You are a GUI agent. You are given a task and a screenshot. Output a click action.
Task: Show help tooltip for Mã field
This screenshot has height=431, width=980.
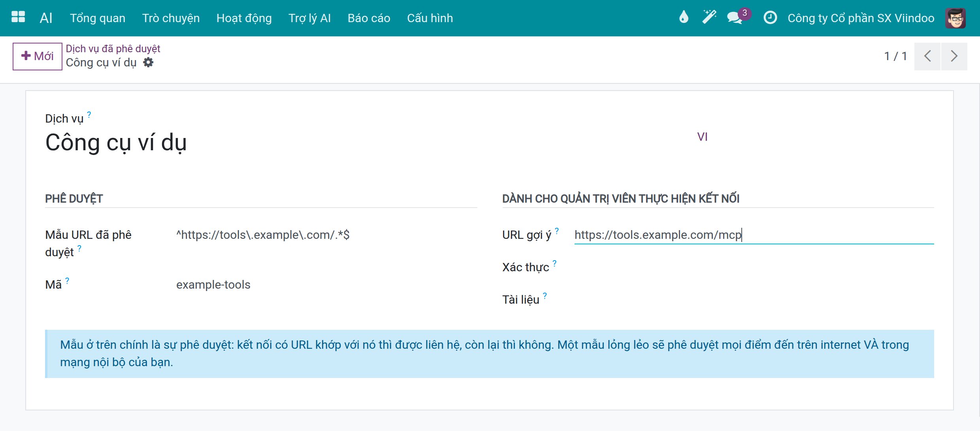tap(67, 281)
